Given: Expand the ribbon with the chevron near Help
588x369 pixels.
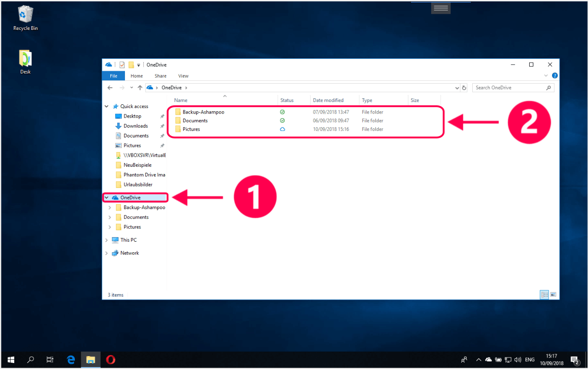Looking at the screenshot, I should point(546,76).
